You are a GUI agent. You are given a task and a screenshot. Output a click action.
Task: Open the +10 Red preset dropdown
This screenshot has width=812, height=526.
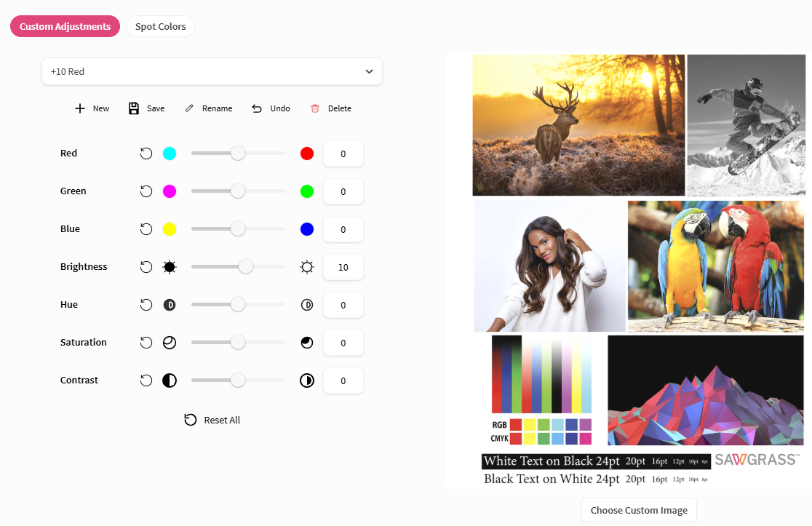tap(212, 71)
